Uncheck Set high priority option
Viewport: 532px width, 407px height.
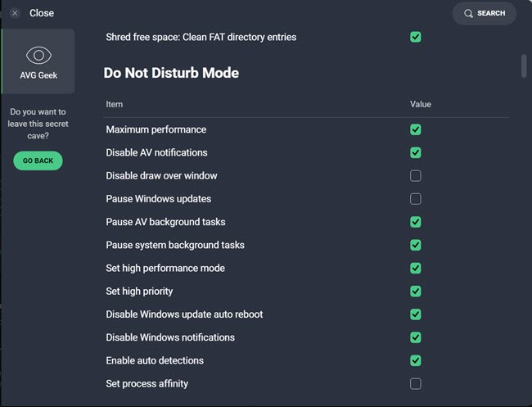tap(416, 292)
